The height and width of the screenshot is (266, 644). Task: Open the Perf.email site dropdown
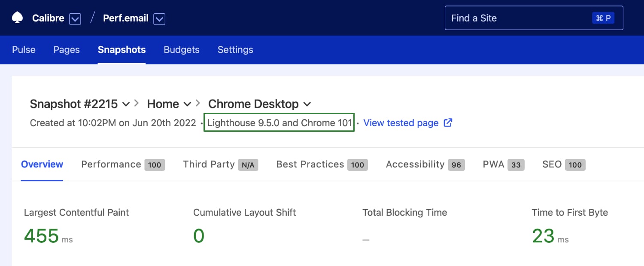coord(159,19)
